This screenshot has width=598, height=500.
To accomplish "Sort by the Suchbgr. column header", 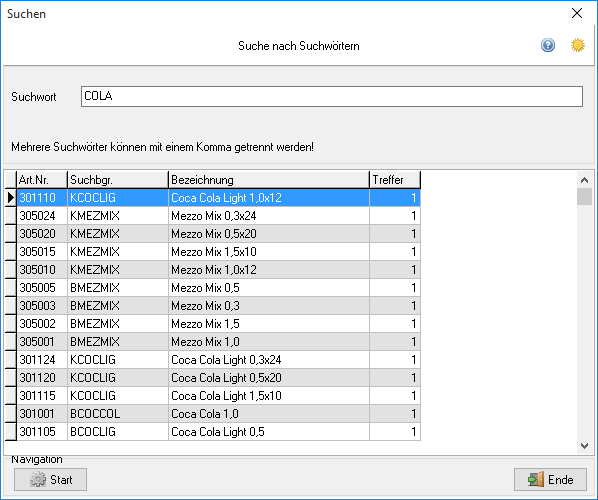I will (x=117, y=180).
